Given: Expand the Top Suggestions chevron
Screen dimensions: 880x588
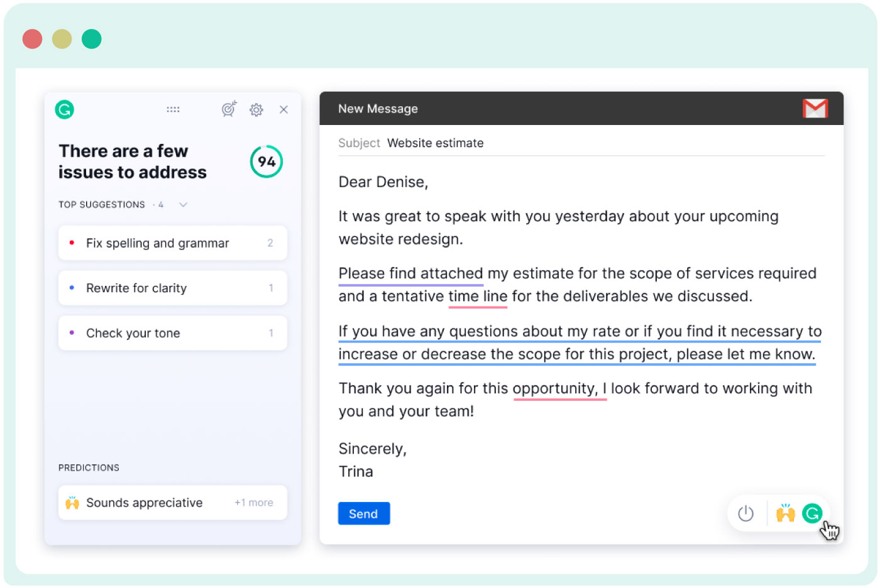Looking at the screenshot, I should coord(183,205).
